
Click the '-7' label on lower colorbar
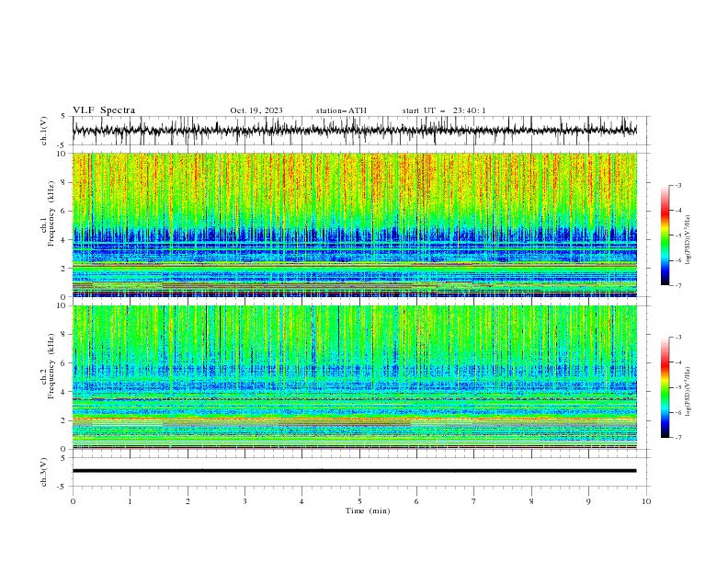coord(677,437)
